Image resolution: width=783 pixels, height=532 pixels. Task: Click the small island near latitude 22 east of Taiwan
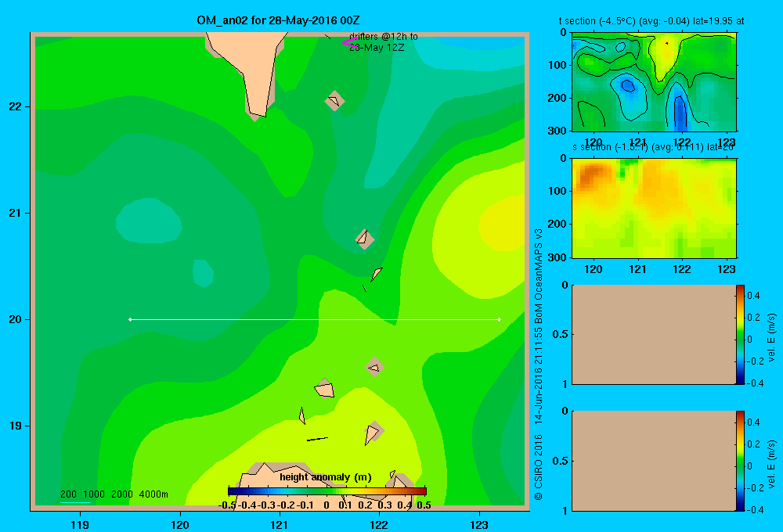click(x=334, y=101)
